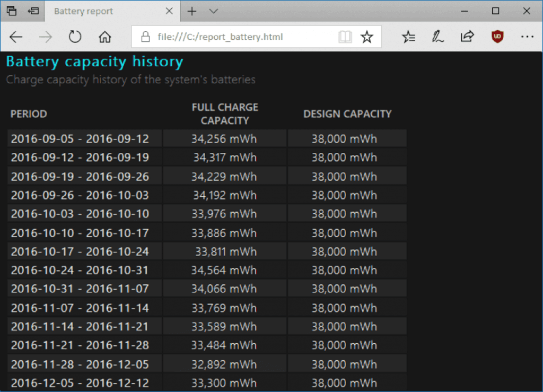This screenshot has height=392, width=543.
Task: Open Settings and more ellipsis menu
Action: coord(527,37)
